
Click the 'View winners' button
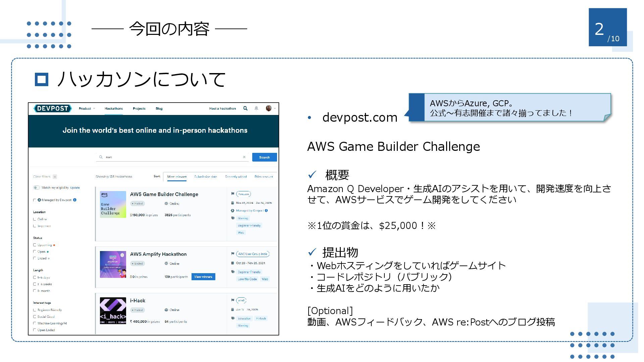[203, 277]
